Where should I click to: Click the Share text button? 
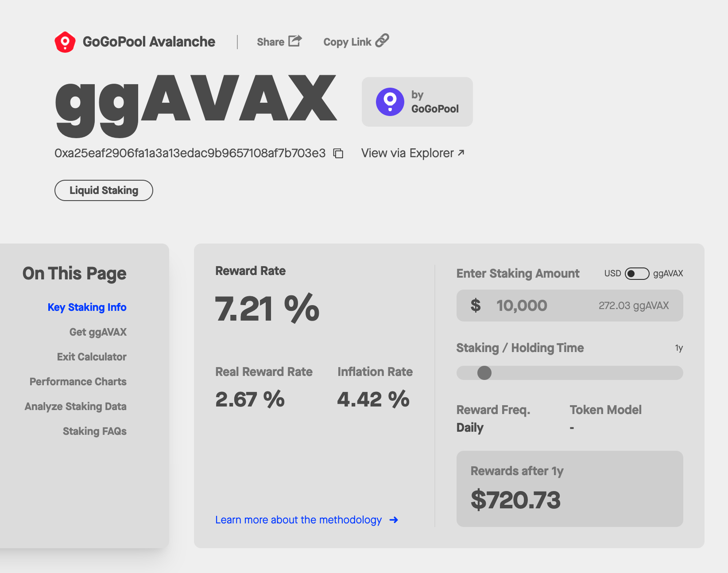point(271,42)
